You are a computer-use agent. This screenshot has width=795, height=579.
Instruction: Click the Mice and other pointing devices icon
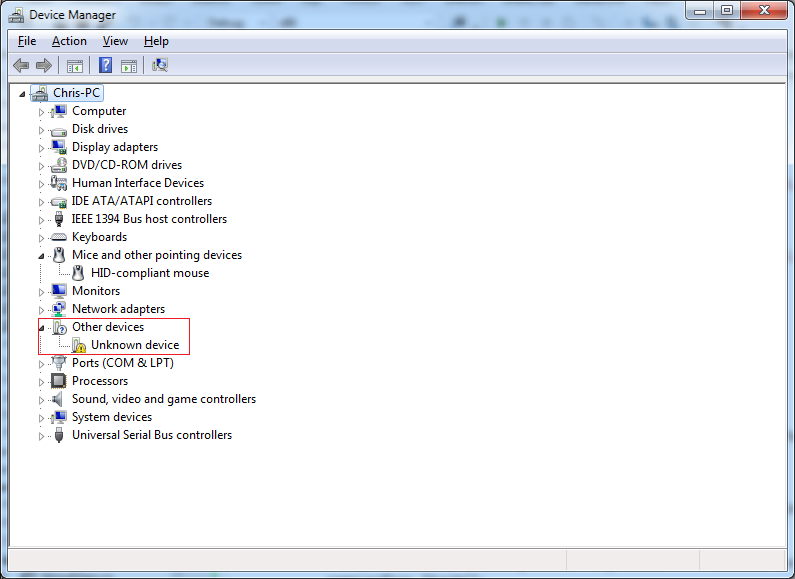pyautogui.click(x=59, y=255)
